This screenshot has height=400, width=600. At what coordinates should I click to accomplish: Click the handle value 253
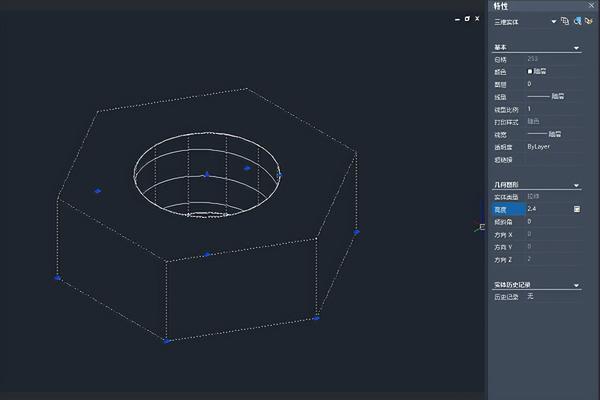[x=532, y=59]
